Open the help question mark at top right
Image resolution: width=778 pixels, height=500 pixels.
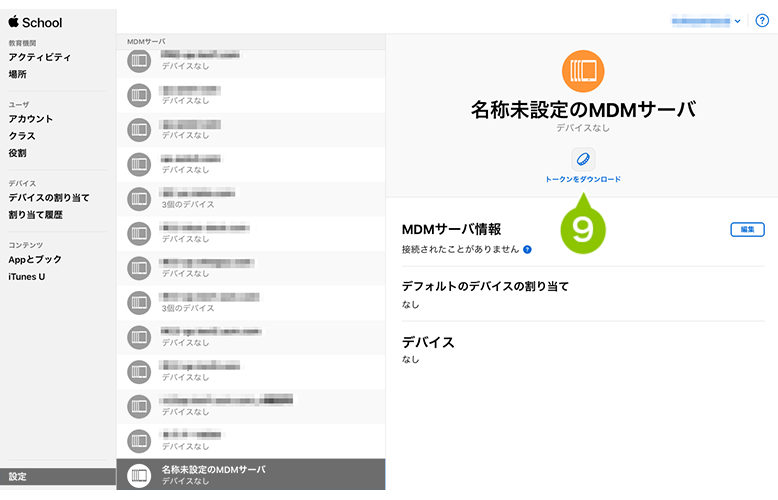pos(762,21)
